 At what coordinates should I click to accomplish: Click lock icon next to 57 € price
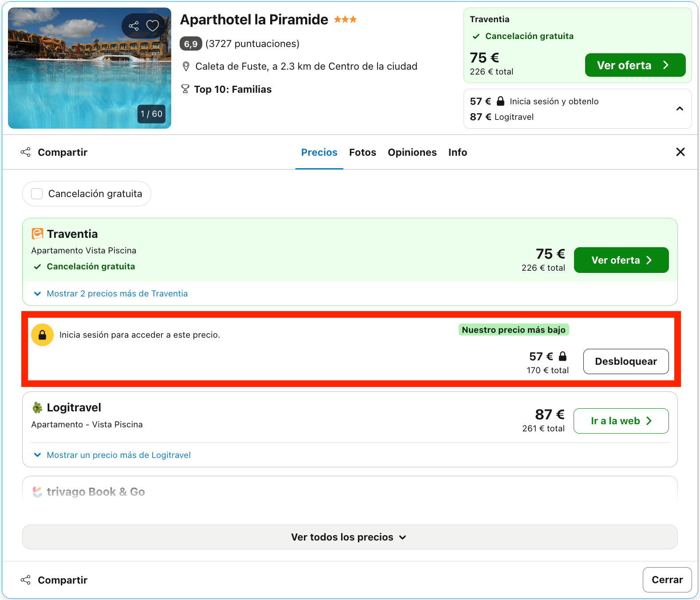562,356
